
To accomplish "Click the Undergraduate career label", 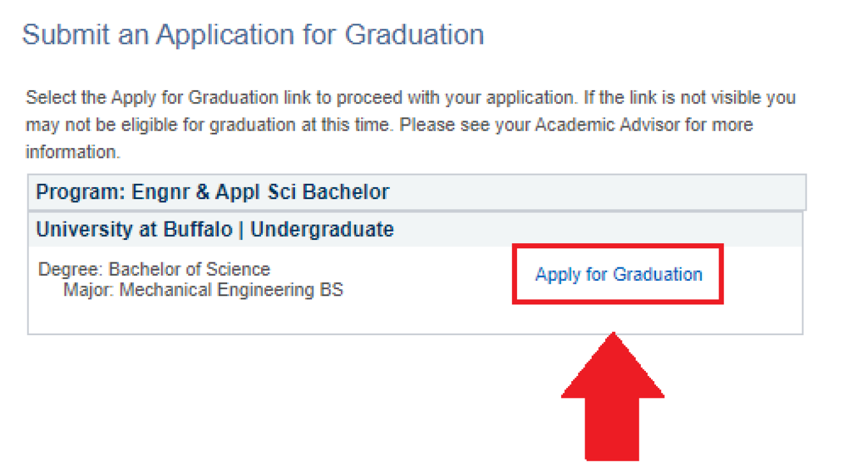I will 322,229.
